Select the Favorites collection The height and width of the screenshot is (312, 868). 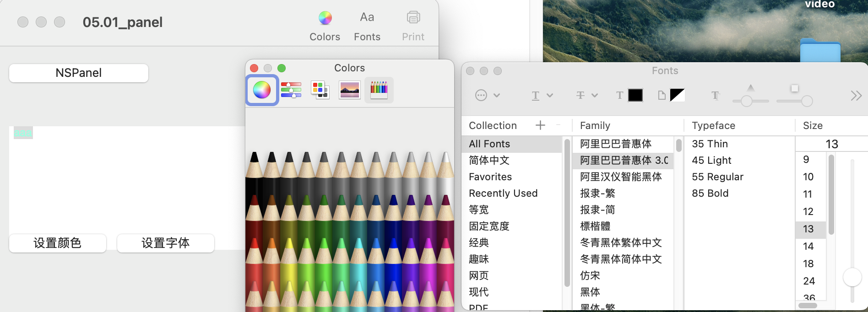point(512,177)
